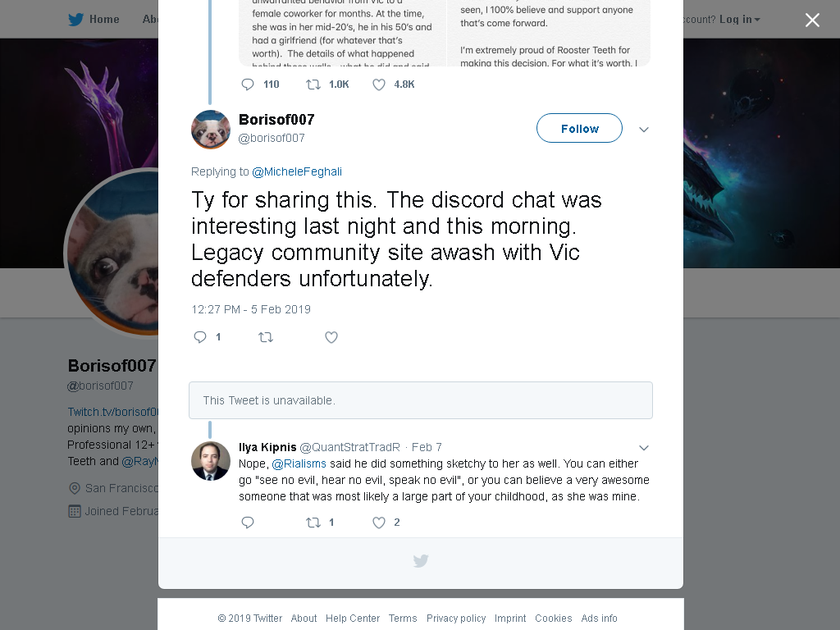
Task: Open the @MicheleFeghali profile link
Action: (297, 171)
